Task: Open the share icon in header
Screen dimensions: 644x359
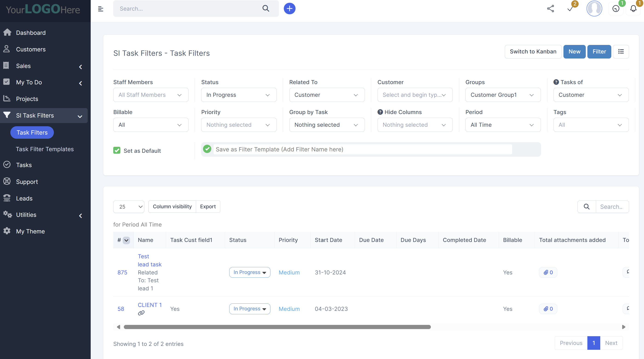Action: pos(551,9)
